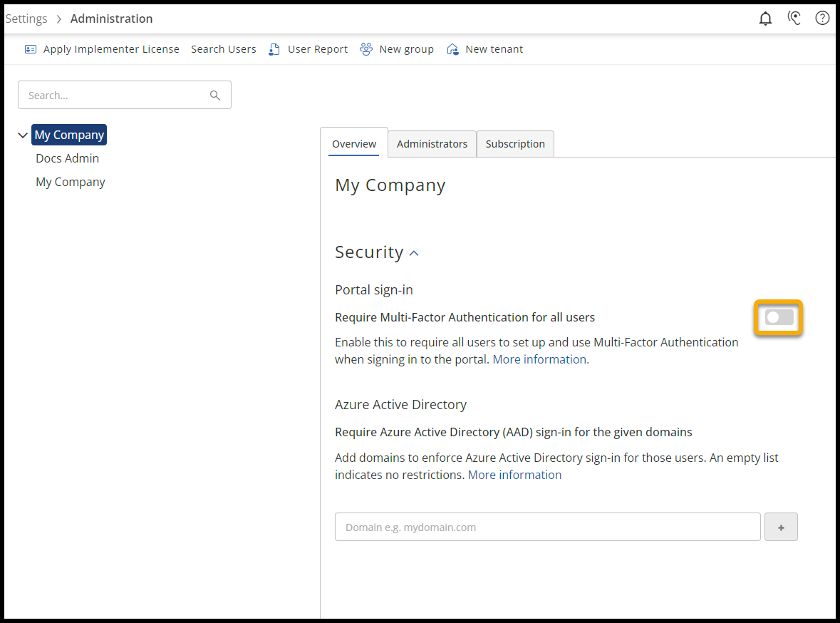Image resolution: width=840 pixels, height=623 pixels.
Task: Open More information link for Azure Active Directory
Action: point(514,475)
